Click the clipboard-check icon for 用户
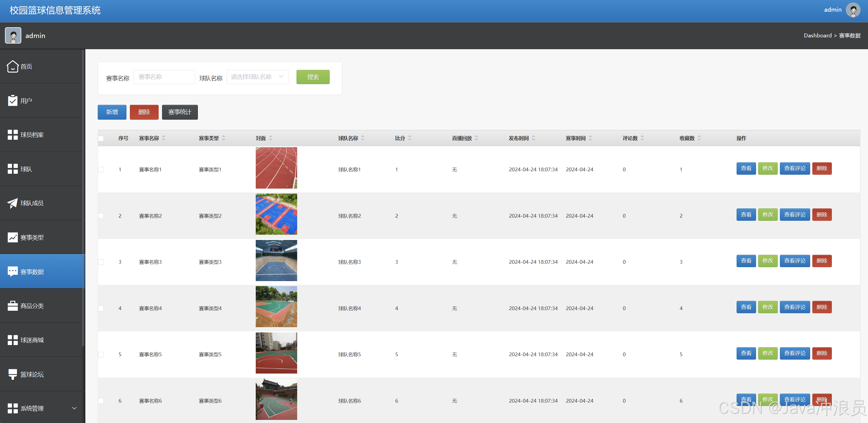Image resolution: width=868 pixels, height=423 pixels. pos(12,100)
